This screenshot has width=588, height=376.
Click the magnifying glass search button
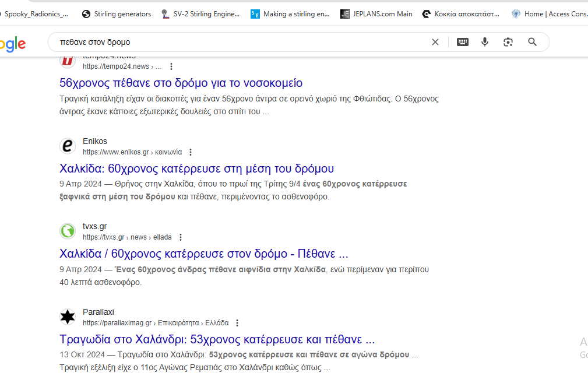click(x=532, y=42)
